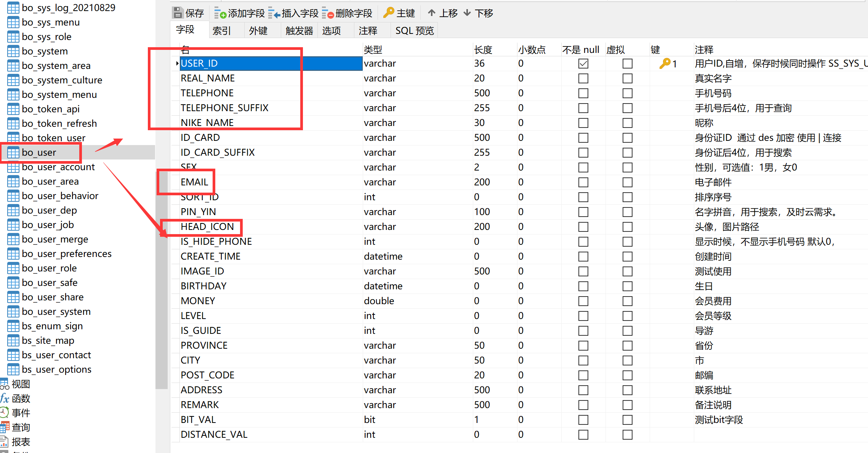Check Not Null for TELEPHONE row
The width and height of the screenshot is (868, 453).
pyautogui.click(x=583, y=93)
